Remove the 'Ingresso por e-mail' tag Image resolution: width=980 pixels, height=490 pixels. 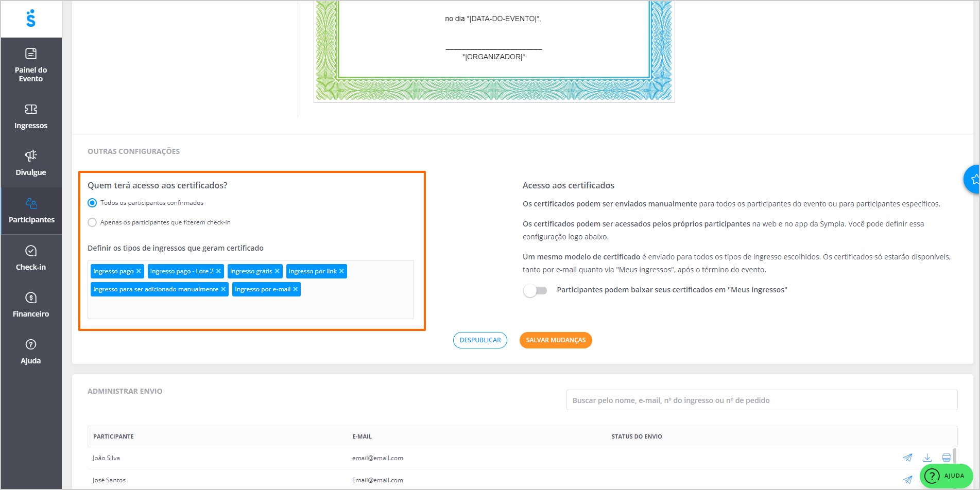tap(295, 289)
